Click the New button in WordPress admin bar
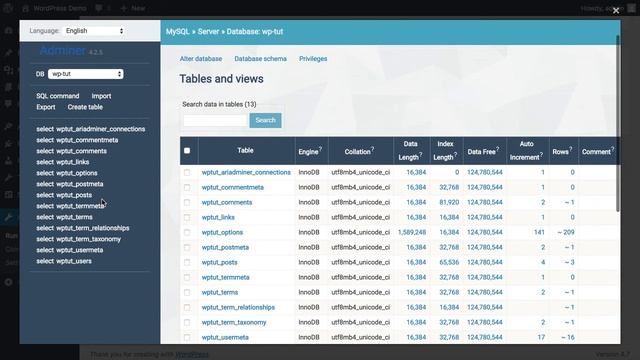This screenshot has height=360, width=640. click(133, 8)
